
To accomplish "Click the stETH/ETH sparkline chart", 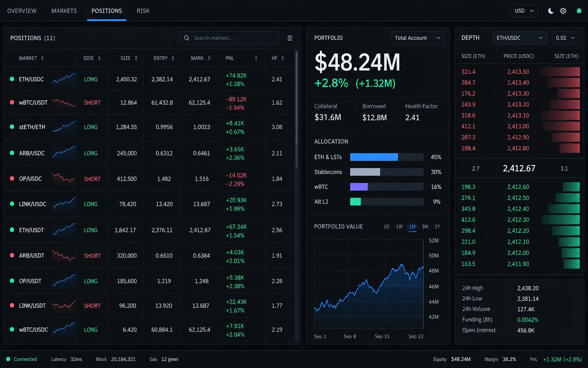I will (x=64, y=127).
